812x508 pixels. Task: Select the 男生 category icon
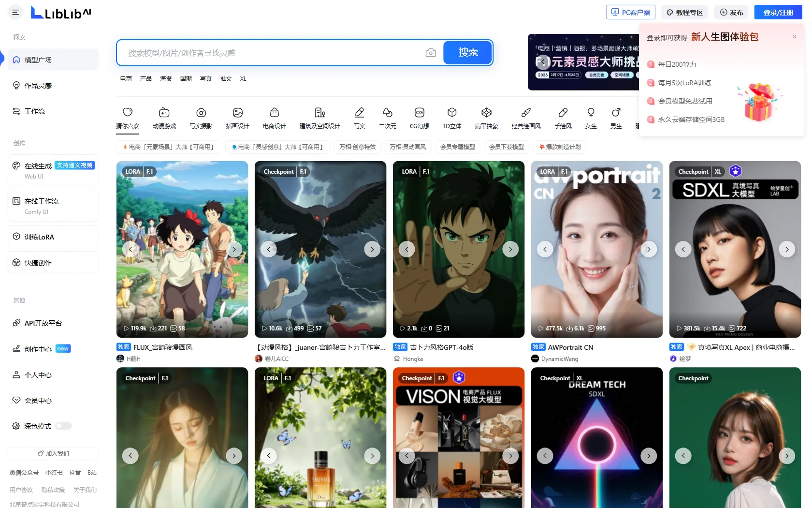tap(616, 118)
